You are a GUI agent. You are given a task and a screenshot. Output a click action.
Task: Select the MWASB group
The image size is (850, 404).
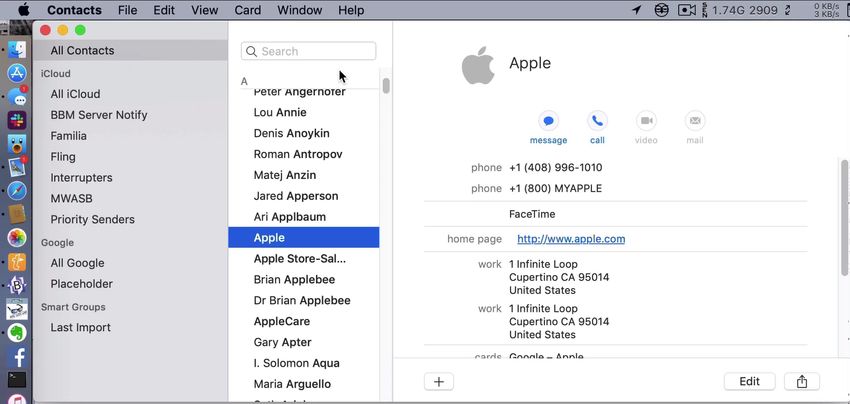coord(71,198)
